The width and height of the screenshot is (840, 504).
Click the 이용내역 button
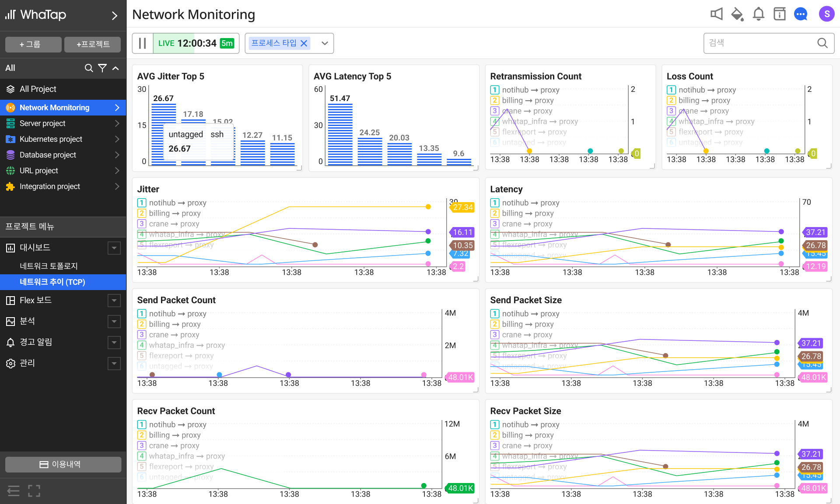(x=63, y=464)
